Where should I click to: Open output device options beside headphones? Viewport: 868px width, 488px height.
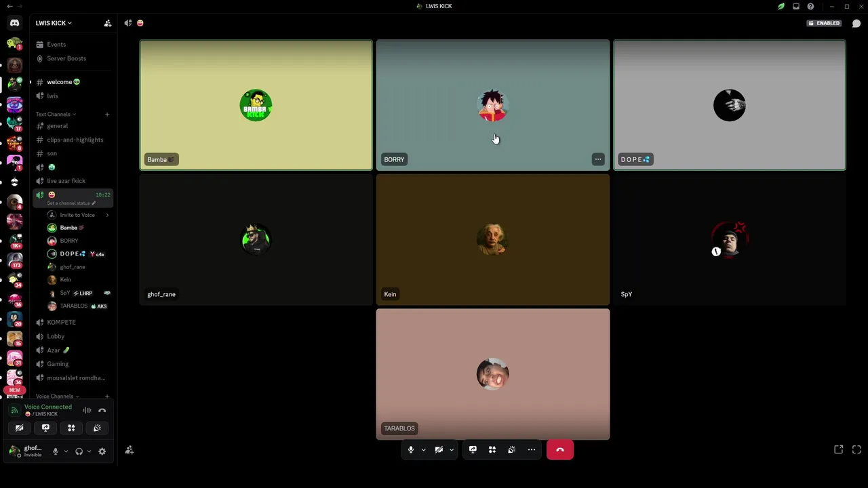pos(89,451)
